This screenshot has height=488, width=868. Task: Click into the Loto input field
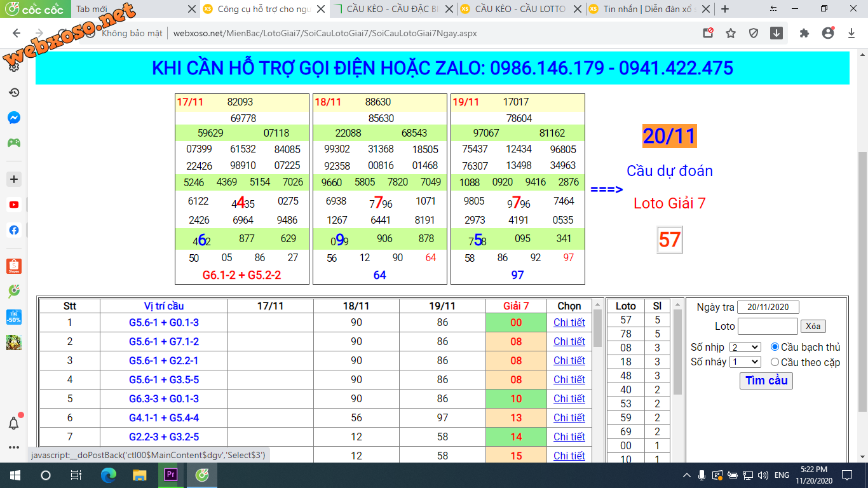[767, 327]
